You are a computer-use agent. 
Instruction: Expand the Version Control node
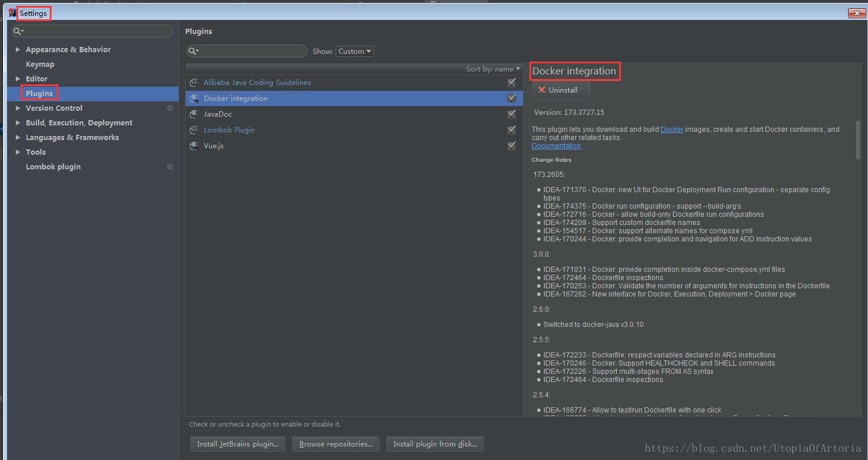tap(18, 108)
